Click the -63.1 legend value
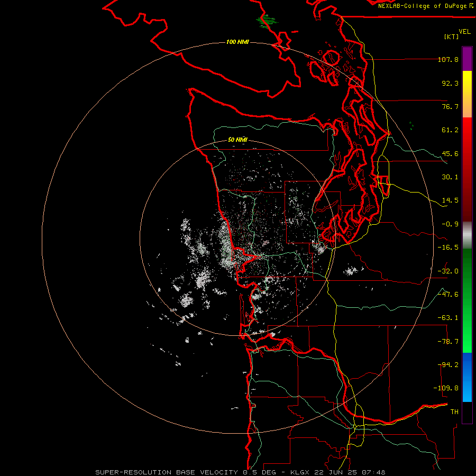 click(x=448, y=318)
